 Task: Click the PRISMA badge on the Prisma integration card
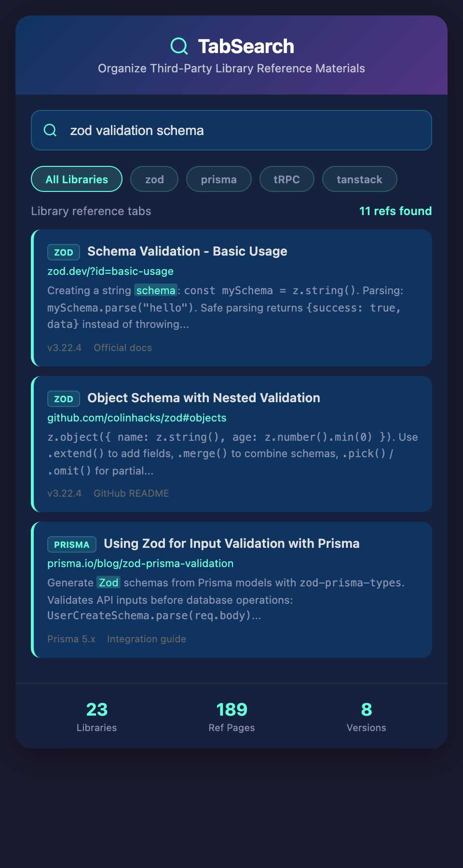71,544
